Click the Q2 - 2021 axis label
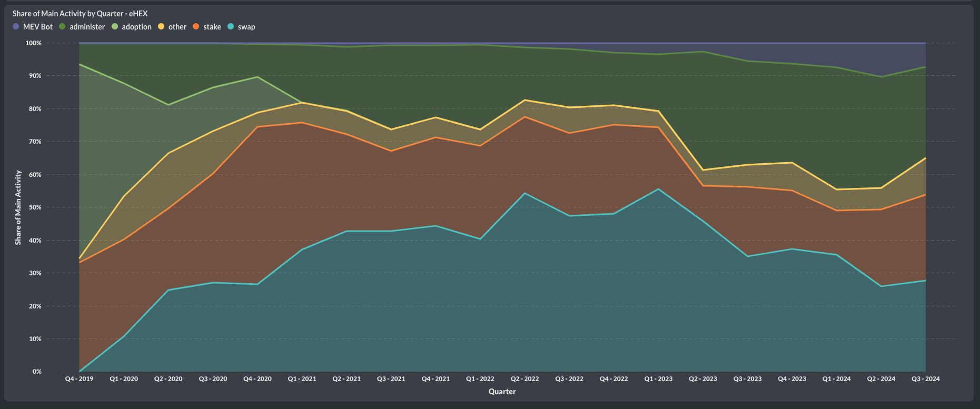This screenshot has width=980, height=409. tap(347, 379)
